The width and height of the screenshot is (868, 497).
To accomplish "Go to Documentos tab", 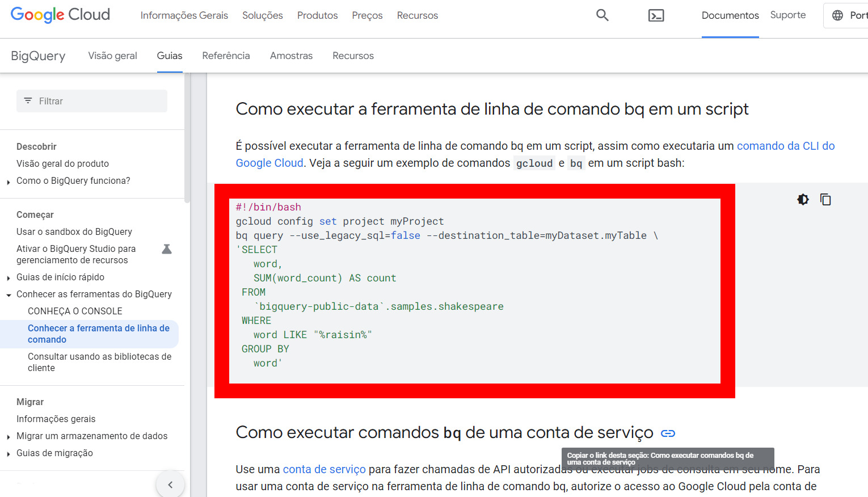I will coord(730,15).
